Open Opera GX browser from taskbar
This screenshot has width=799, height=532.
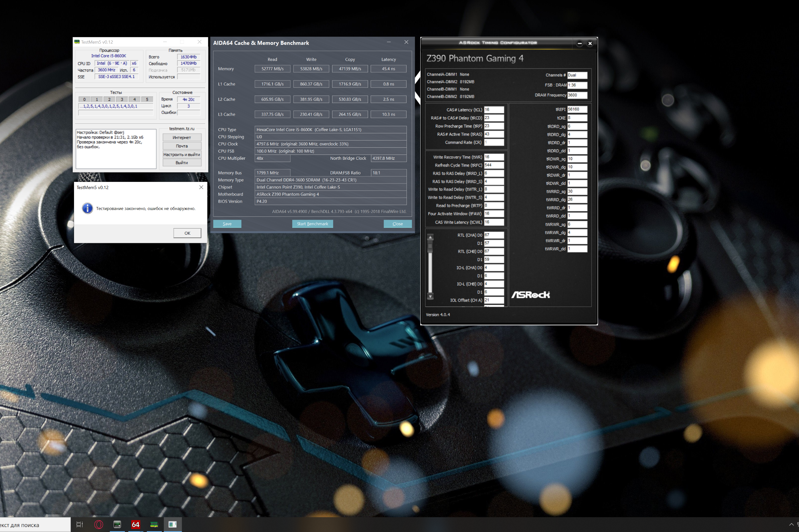99,525
